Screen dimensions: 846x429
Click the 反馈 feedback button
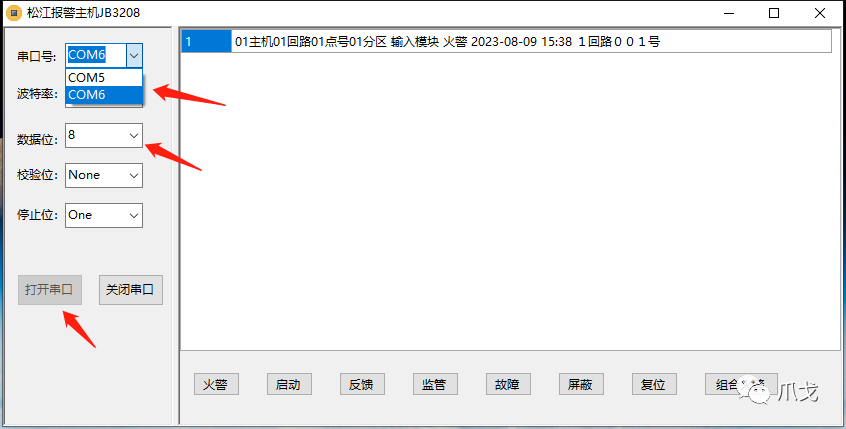[362, 384]
